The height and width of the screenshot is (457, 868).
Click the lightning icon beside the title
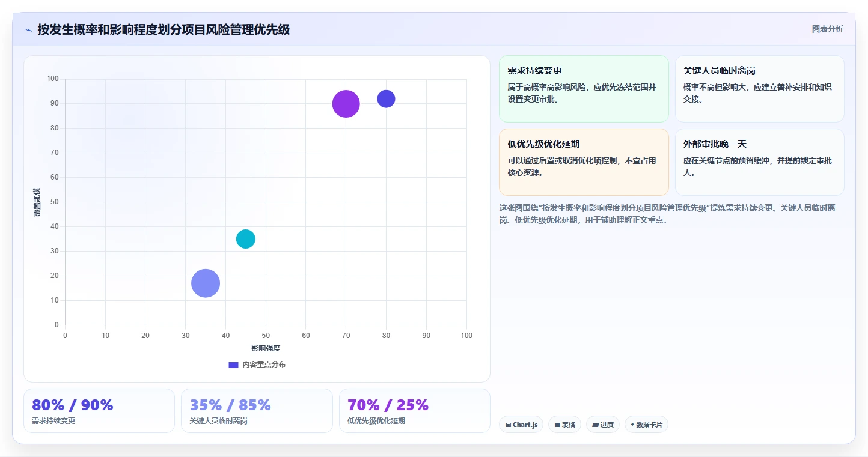[29, 29]
